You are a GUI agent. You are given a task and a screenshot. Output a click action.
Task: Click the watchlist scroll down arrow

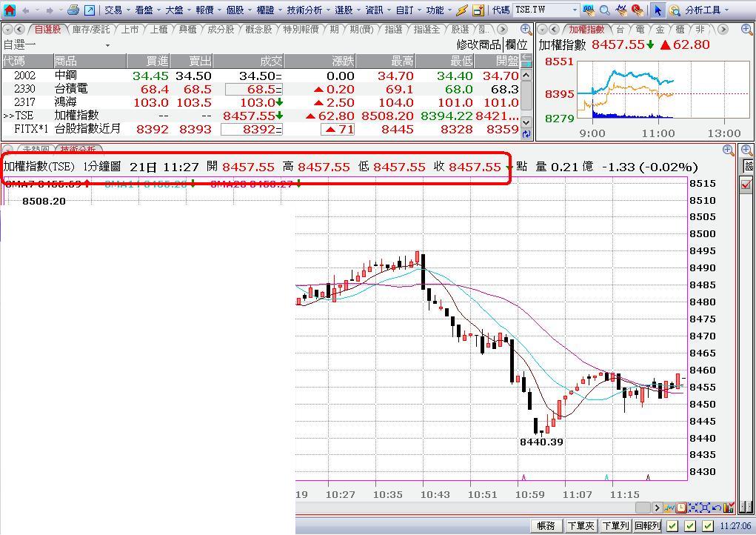pyautogui.click(x=526, y=122)
